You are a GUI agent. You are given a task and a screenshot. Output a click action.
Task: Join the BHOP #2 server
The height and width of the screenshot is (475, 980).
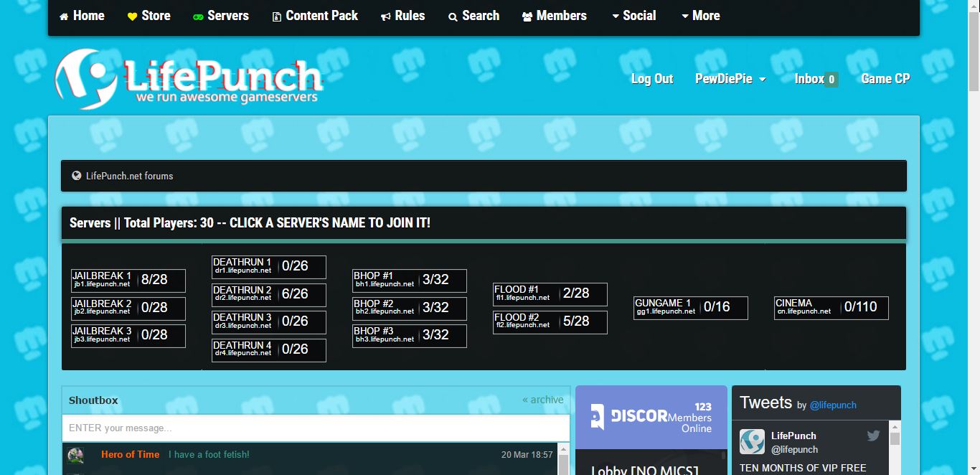(373, 304)
